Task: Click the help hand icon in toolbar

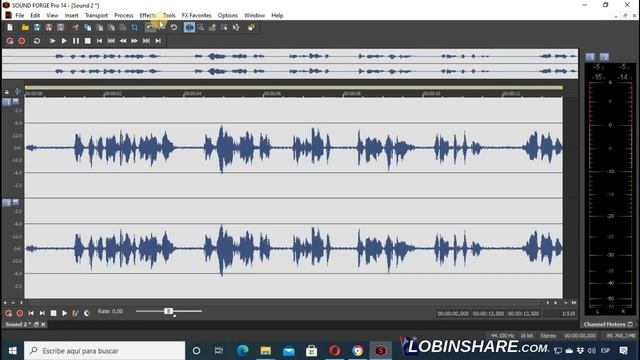Action: 251,27
